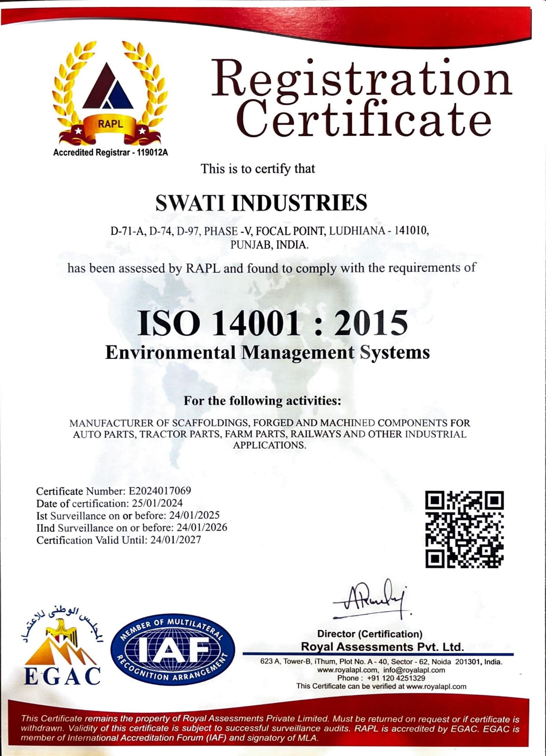Click the ISO 14001 : 2015 heading

pyautogui.click(x=272, y=323)
